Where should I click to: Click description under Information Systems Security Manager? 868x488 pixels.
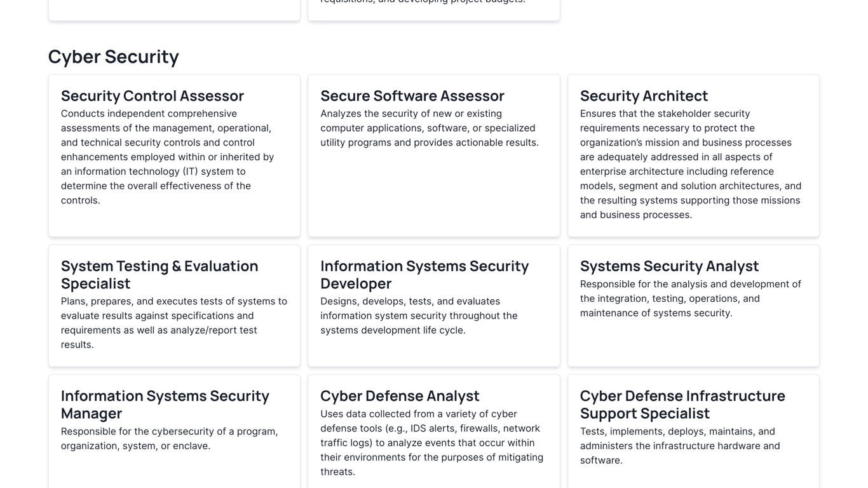(170, 438)
